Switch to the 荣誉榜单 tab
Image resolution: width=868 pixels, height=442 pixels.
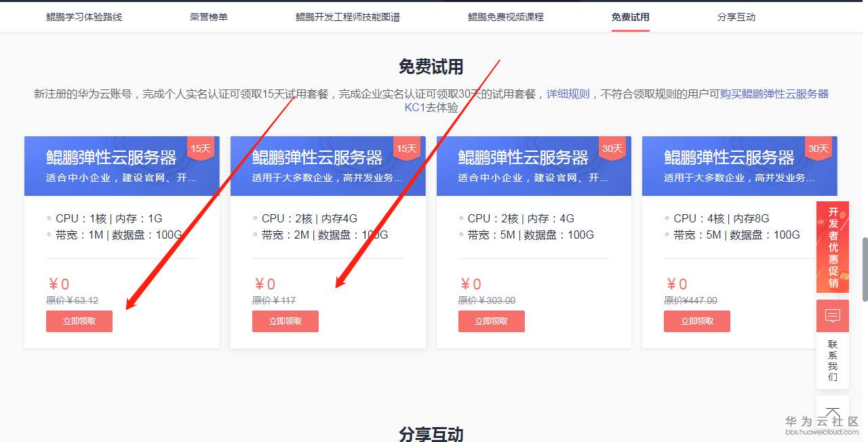tap(209, 17)
